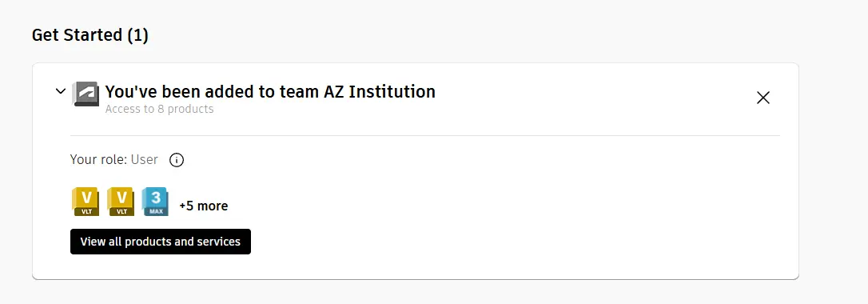This screenshot has height=304, width=868.
Task: Click the Autodesk team logo icon
Action: pyautogui.click(x=86, y=94)
